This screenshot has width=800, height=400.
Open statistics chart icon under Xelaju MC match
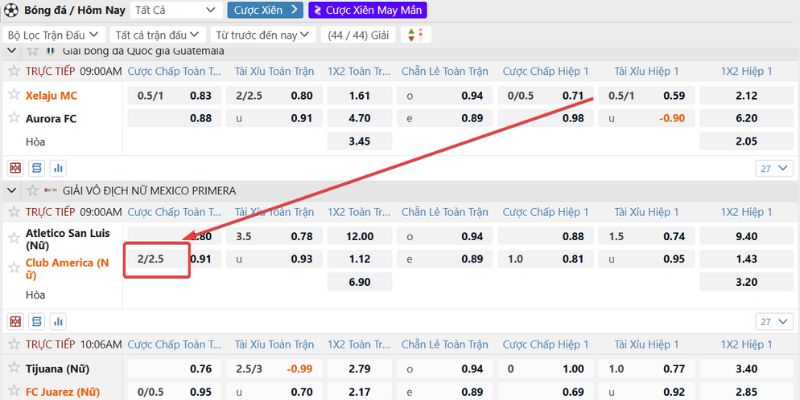tap(58, 168)
